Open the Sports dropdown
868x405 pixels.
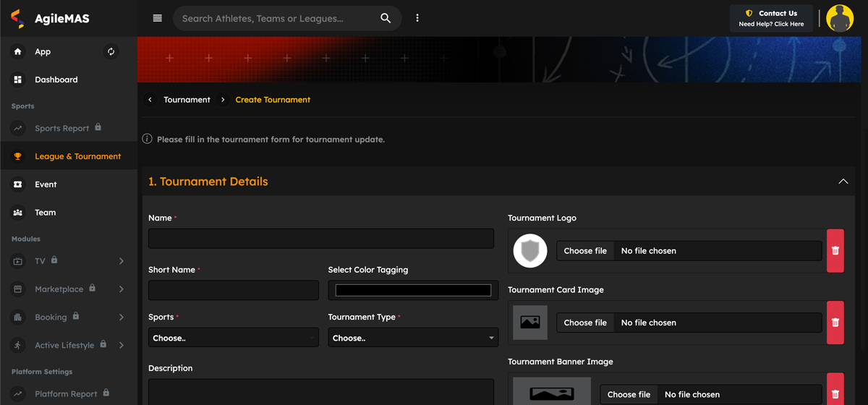pos(233,338)
